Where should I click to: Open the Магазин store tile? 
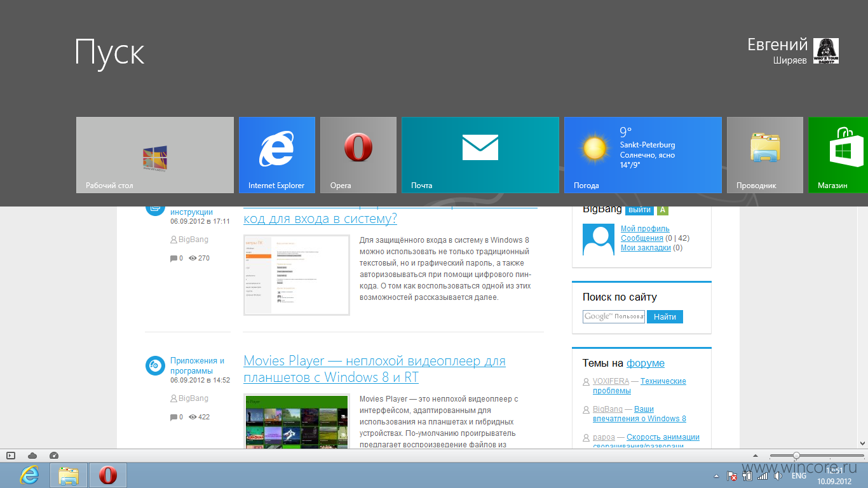[838, 155]
